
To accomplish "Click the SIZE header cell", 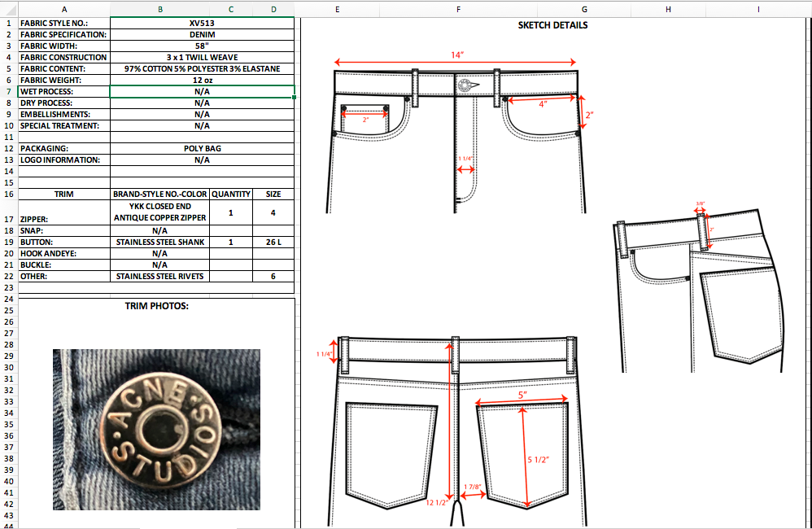I will (273, 195).
